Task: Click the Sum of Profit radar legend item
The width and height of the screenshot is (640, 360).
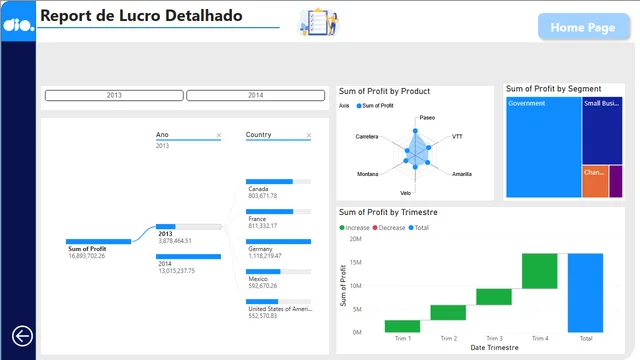Action: (375, 106)
